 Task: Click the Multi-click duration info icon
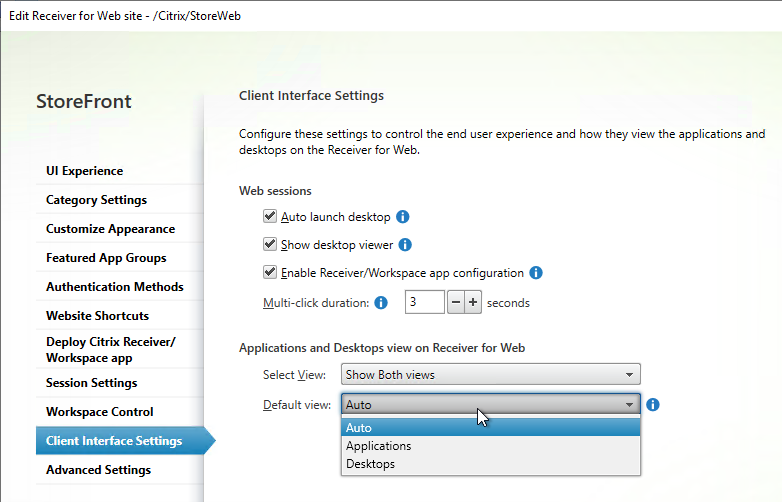tap(381, 303)
